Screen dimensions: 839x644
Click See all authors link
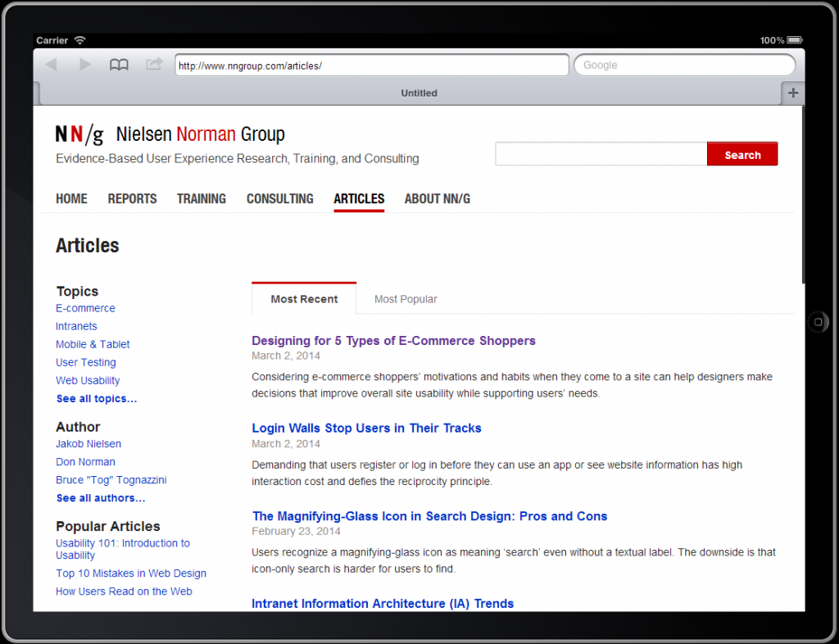point(101,498)
